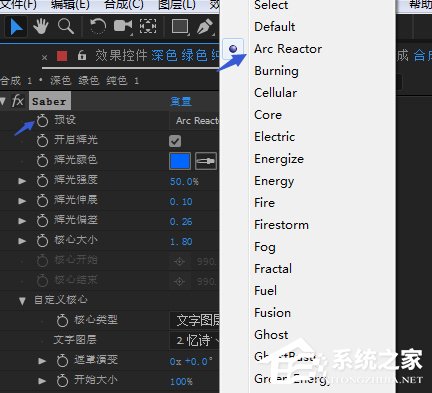
Task: Choose the Default preset
Action: pos(275,27)
